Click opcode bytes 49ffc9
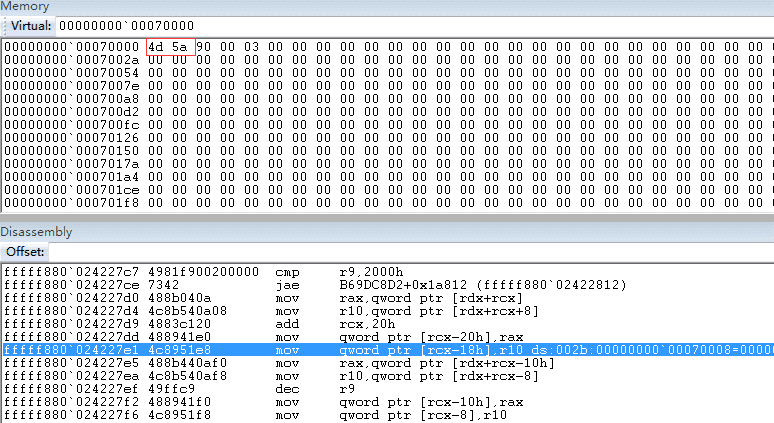 coord(172,389)
